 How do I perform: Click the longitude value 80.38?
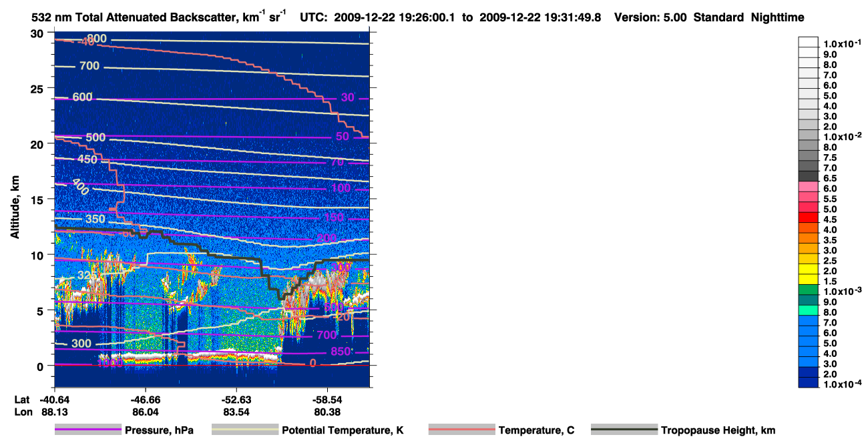coord(328,412)
